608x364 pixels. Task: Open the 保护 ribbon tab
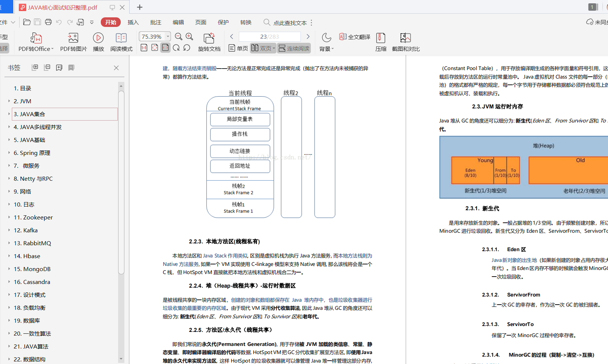tap(223, 22)
